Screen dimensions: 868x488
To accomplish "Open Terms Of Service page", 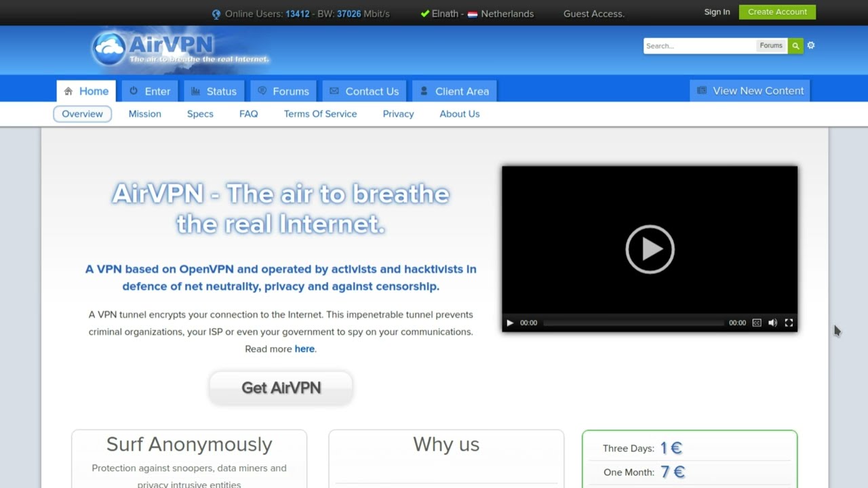I will pos(320,114).
